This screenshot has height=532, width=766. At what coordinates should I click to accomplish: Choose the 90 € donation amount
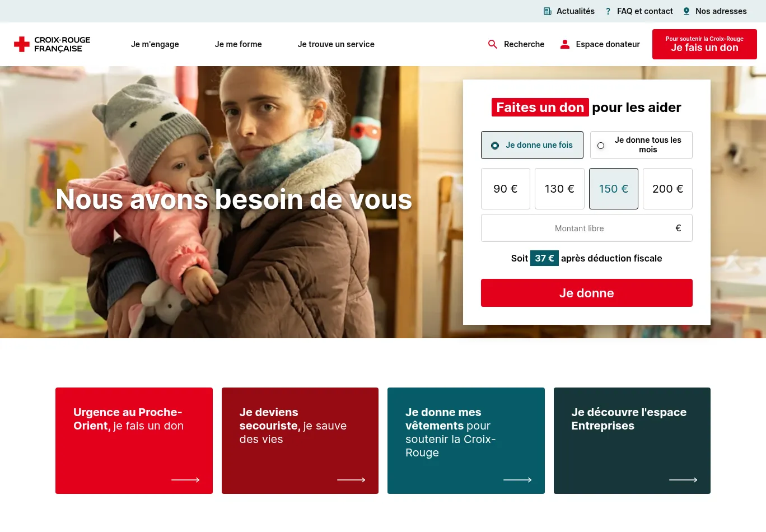[506, 189]
